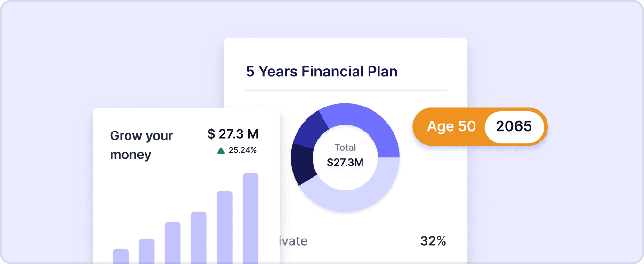Click the orange Age 50 label
Viewport: 644px width, 264px height.
tap(451, 126)
